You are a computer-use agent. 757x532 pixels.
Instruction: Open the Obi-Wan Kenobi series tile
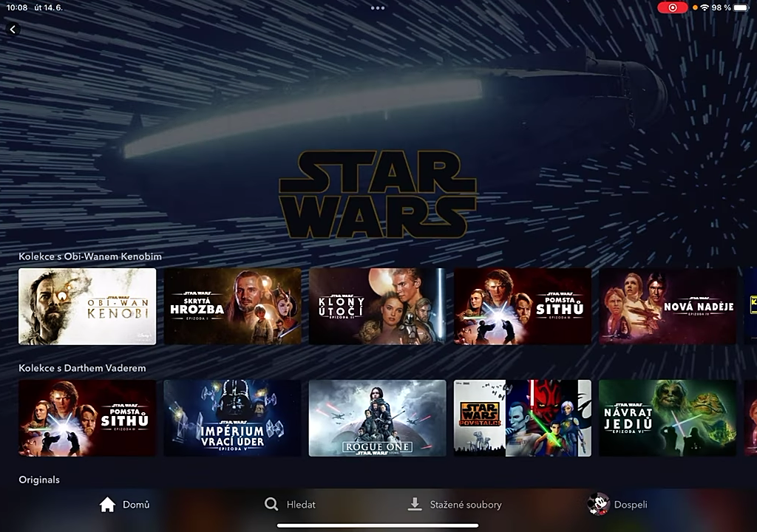(86, 307)
